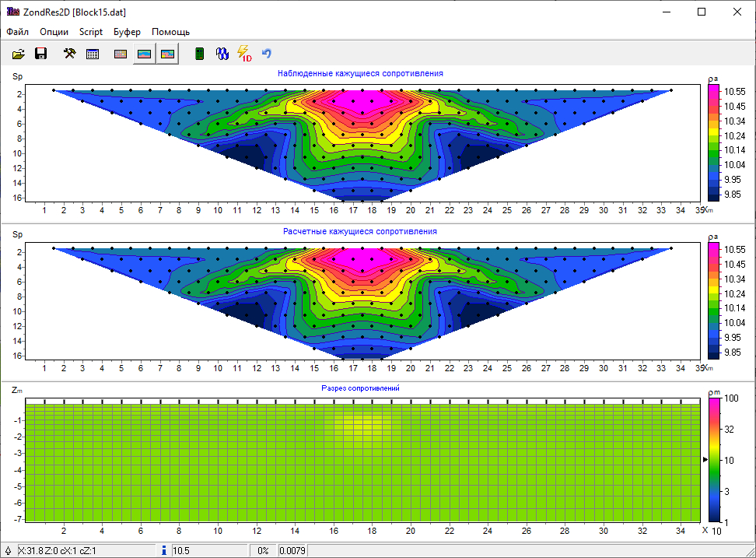The height and width of the screenshot is (558, 756).
Task: Save the project using the floppy disk icon
Action: point(41,54)
